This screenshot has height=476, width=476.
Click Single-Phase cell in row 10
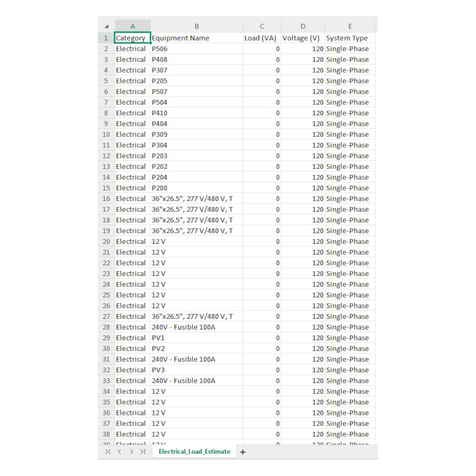(x=350, y=134)
